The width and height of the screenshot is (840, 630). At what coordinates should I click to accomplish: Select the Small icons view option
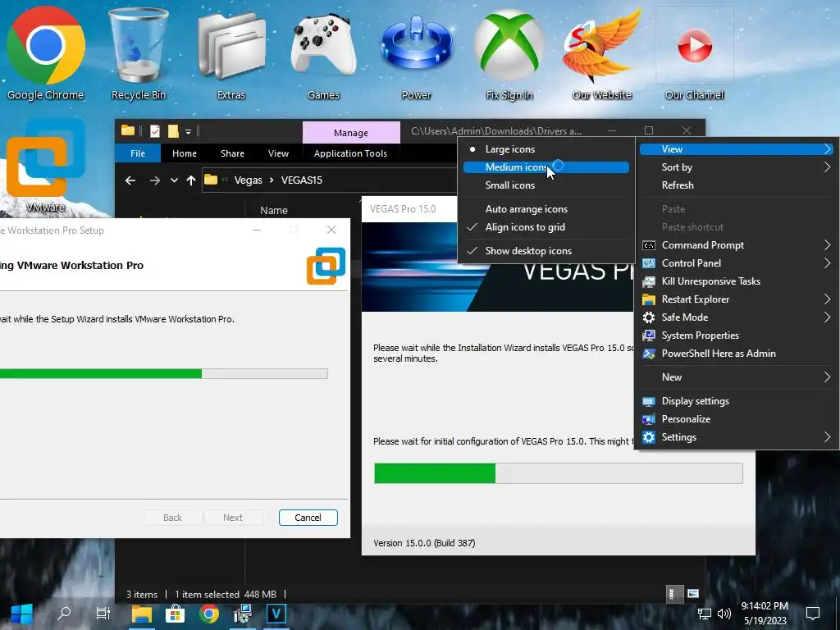(546, 185)
